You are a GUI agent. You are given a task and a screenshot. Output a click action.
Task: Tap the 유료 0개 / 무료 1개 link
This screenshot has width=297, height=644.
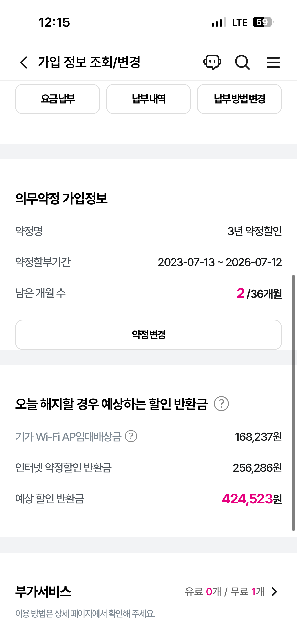(x=225, y=592)
